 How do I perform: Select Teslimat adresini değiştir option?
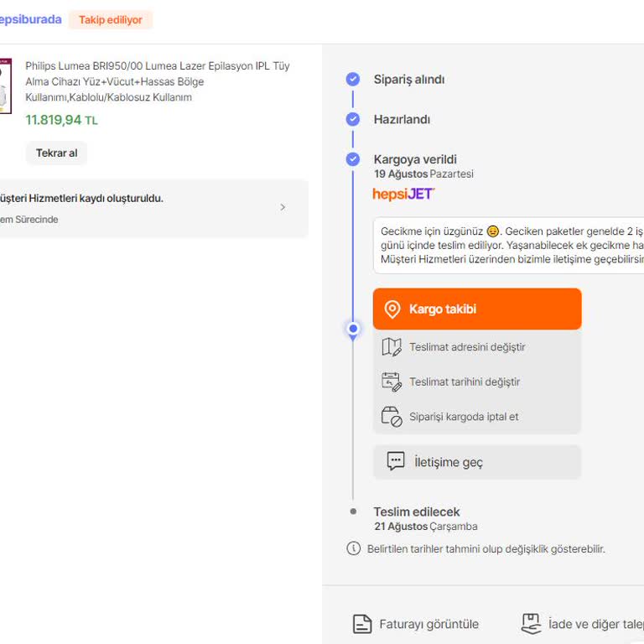pos(467,347)
